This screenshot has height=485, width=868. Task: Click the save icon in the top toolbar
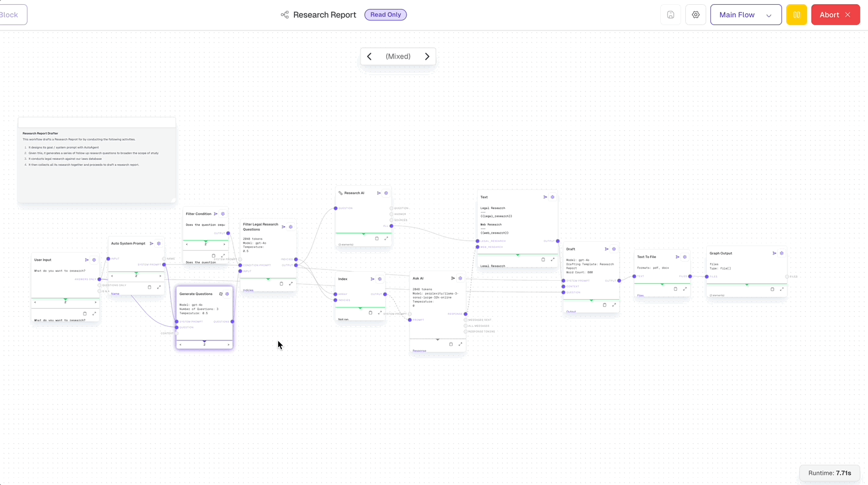(670, 14)
